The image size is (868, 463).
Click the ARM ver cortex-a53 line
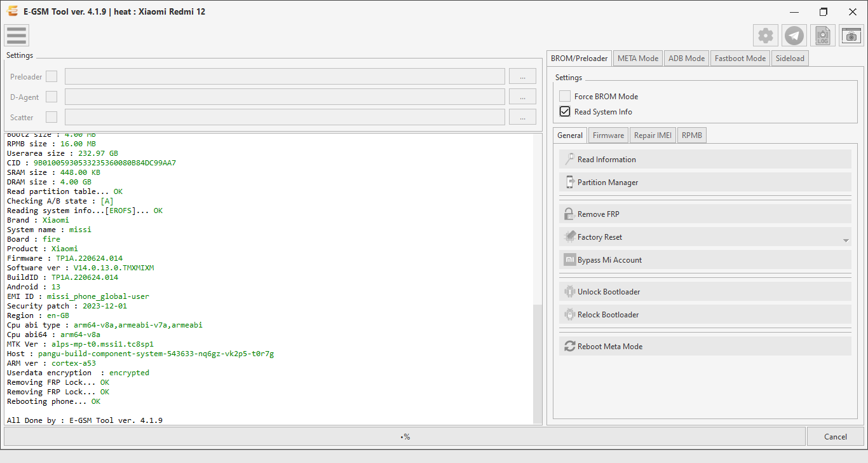[x=51, y=363]
